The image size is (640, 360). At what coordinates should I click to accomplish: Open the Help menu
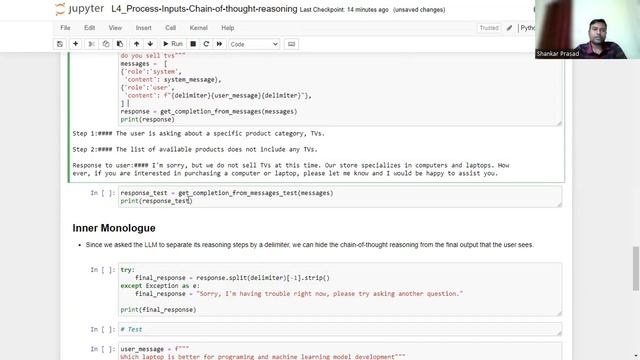227,28
